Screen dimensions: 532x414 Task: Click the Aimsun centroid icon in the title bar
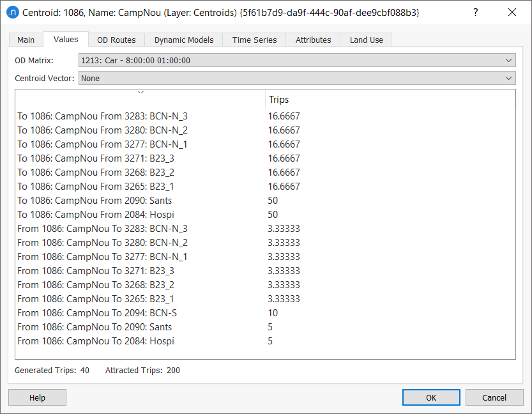tap(13, 13)
